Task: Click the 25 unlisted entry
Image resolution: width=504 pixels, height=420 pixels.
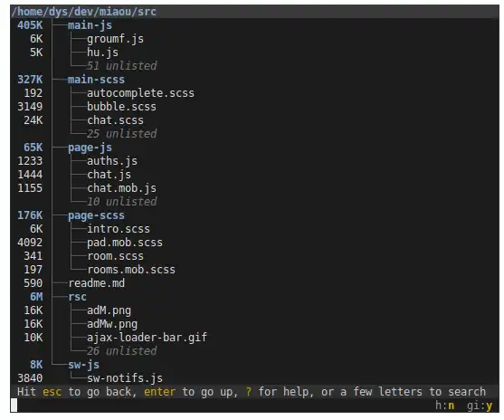Action: pos(121,134)
